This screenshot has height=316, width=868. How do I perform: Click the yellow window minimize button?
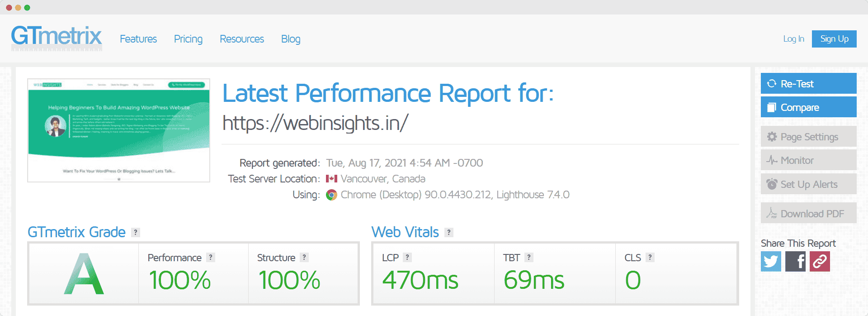[x=18, y=8]
